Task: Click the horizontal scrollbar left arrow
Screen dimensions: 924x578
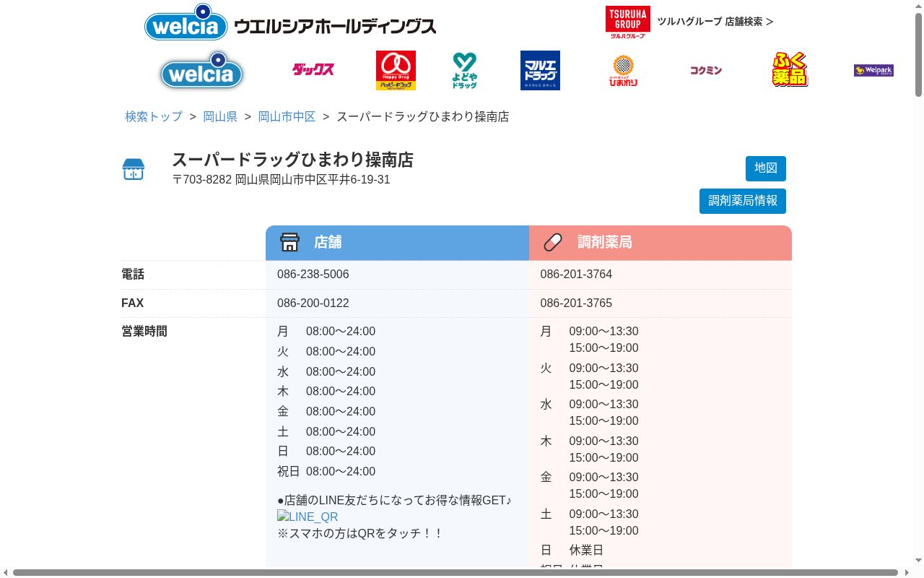Action: click(x=6, y=572)
